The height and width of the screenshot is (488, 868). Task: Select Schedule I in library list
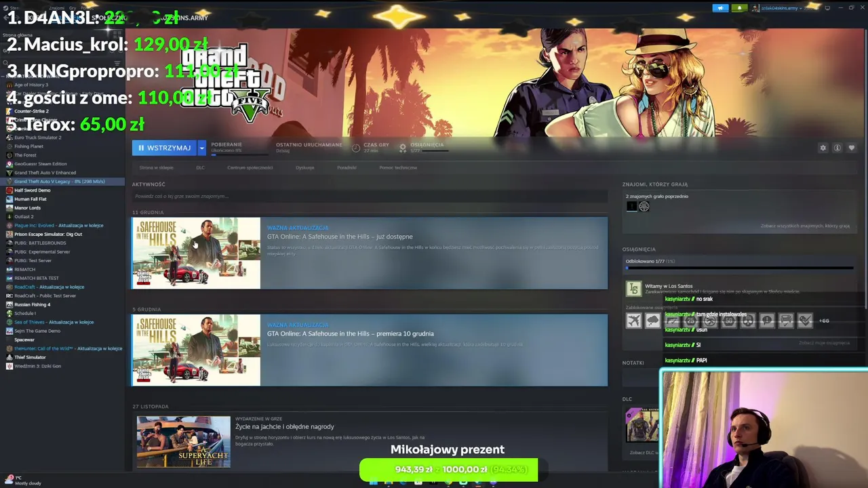tap(24, 314)
